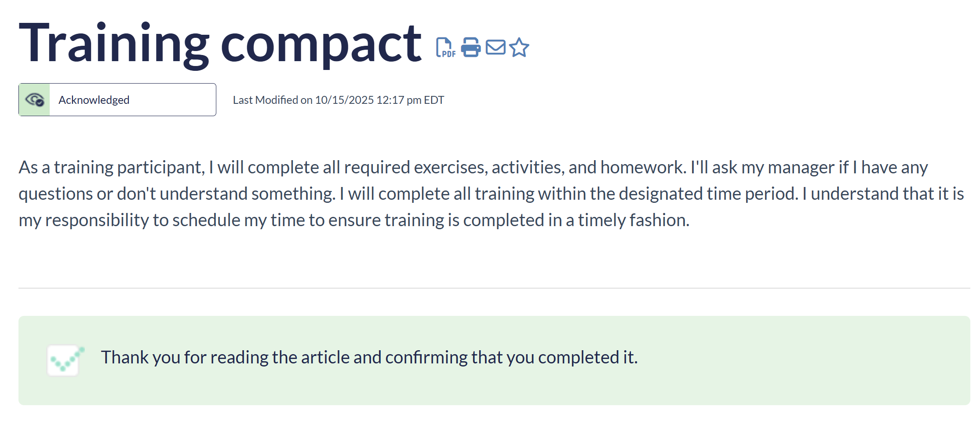Click the Last Modified label text
The image size is (980, 425).
point(272,100)
